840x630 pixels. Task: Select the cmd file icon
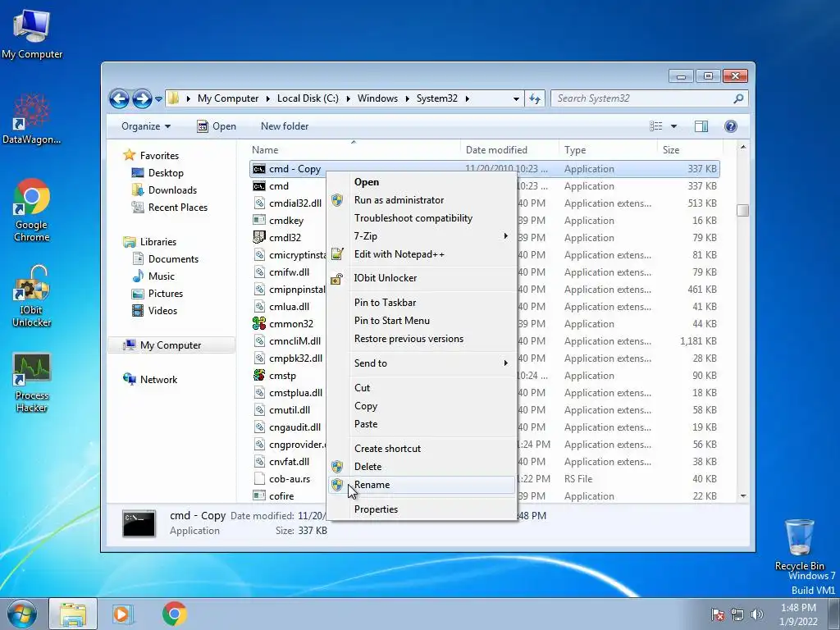click(259, 186)
